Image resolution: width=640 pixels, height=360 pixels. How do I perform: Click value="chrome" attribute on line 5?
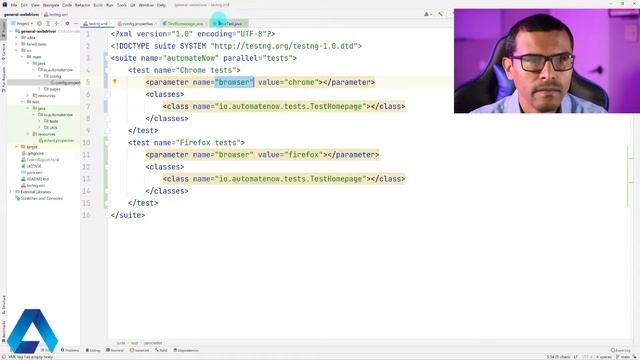coord(288,82)
